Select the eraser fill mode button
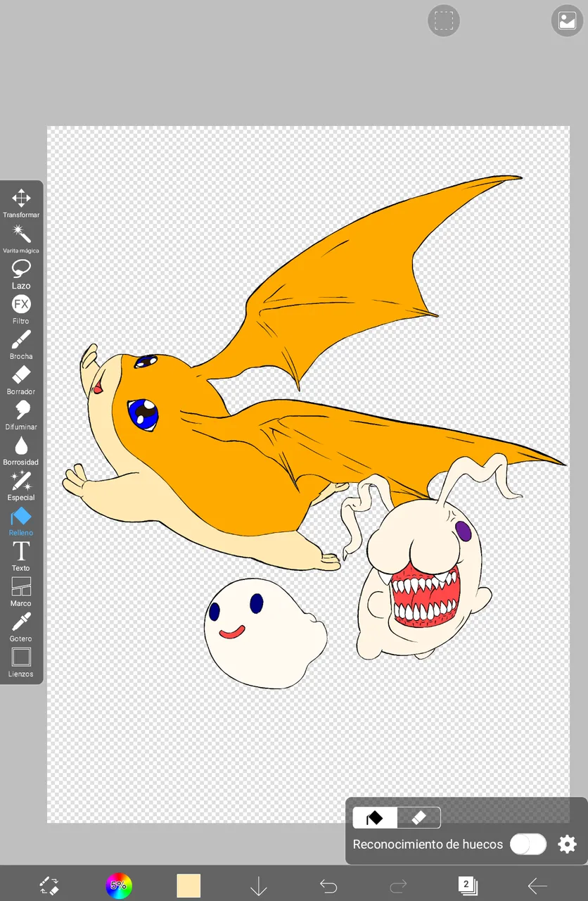Viewport: 588px width, 901px height. [418, 817]
